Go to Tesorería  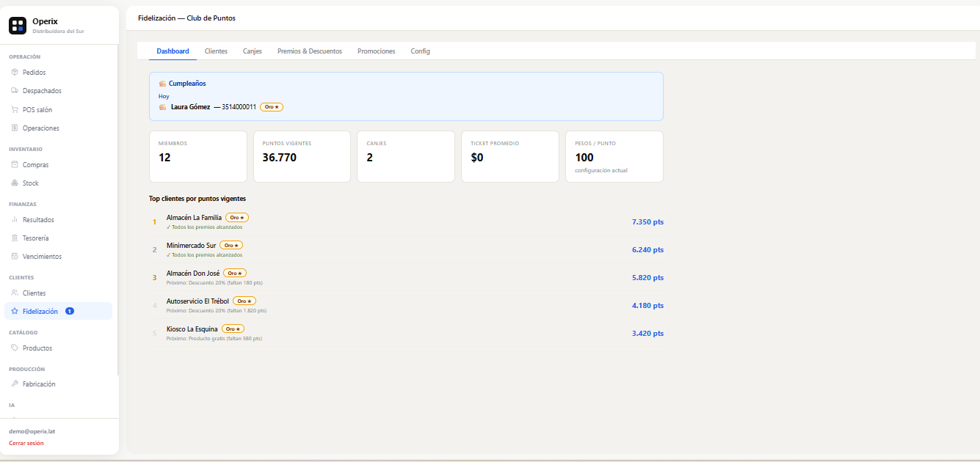tap(59, 238)
